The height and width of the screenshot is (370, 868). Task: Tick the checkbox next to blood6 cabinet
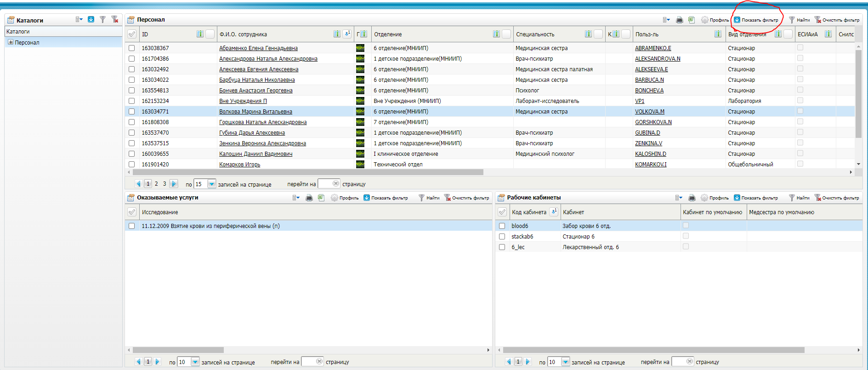tap(502, 226)
